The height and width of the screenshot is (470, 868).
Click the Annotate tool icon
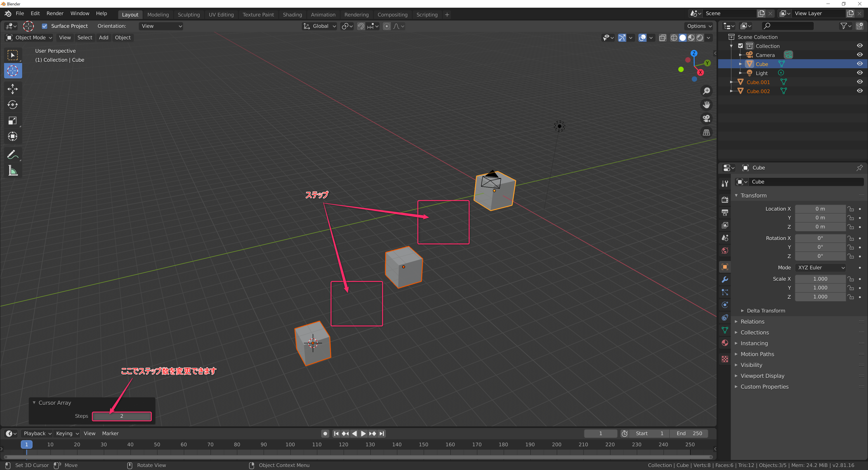tap(13, 155)
